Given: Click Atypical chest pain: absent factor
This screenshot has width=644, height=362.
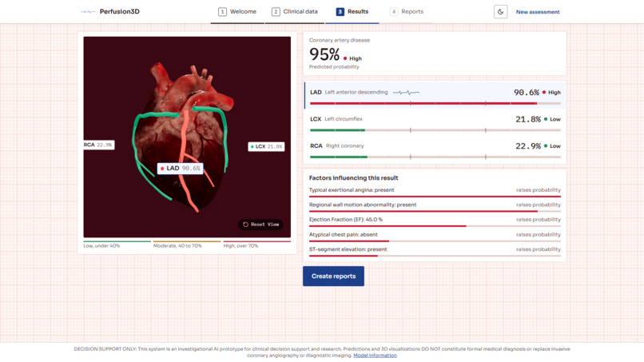Looking at the screenshot, I should pos(435,237).
